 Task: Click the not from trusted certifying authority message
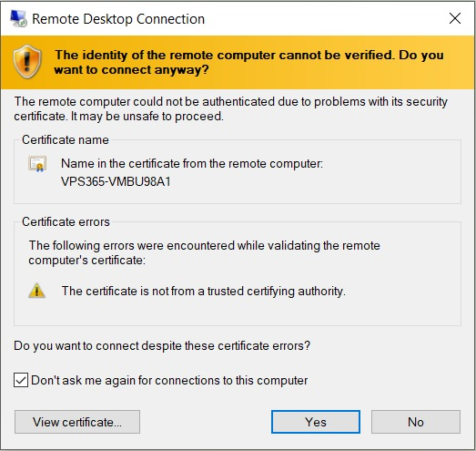(203, 292)
